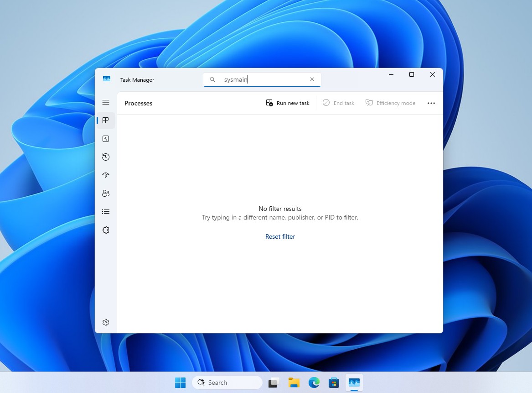Viewport: 532px width, 393px height.
Task: Launch Microsoft Edge from the taskbar
Action: coord(314,383)
